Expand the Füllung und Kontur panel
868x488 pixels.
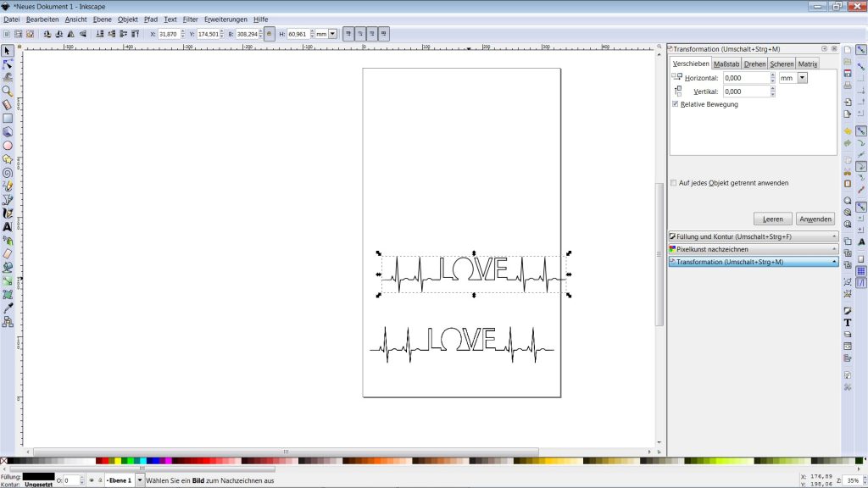[753, 237]
